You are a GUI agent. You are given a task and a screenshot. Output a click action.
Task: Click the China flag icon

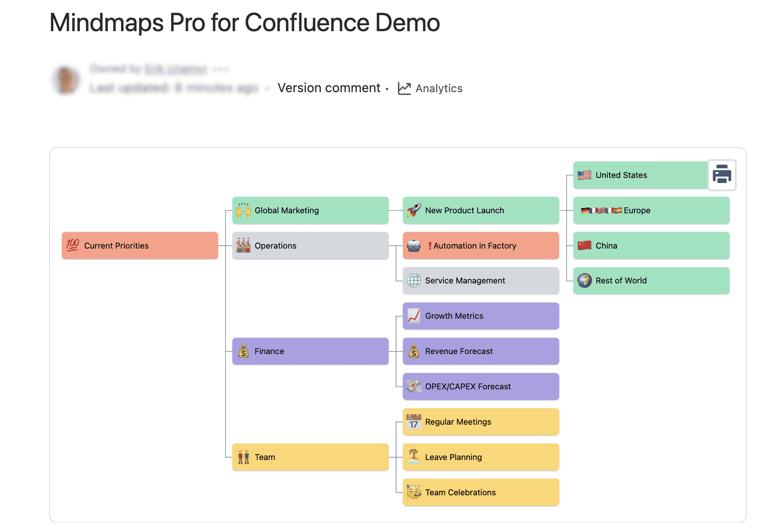585,245
